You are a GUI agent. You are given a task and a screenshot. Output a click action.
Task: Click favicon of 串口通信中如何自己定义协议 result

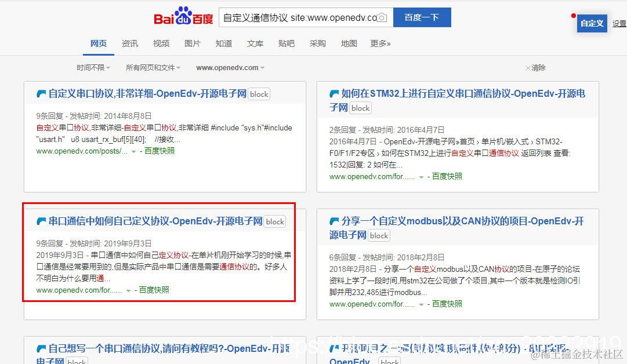click(x=41, y=221)
